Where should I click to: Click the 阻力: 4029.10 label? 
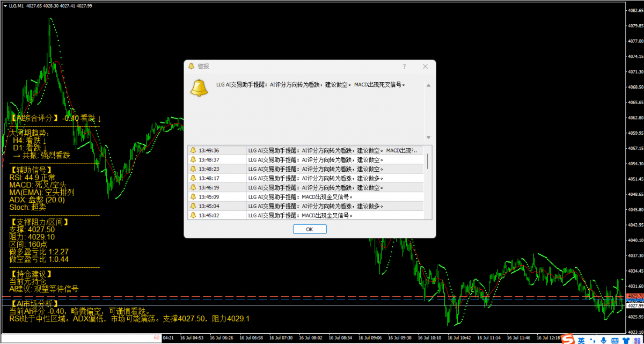[32, 237]
